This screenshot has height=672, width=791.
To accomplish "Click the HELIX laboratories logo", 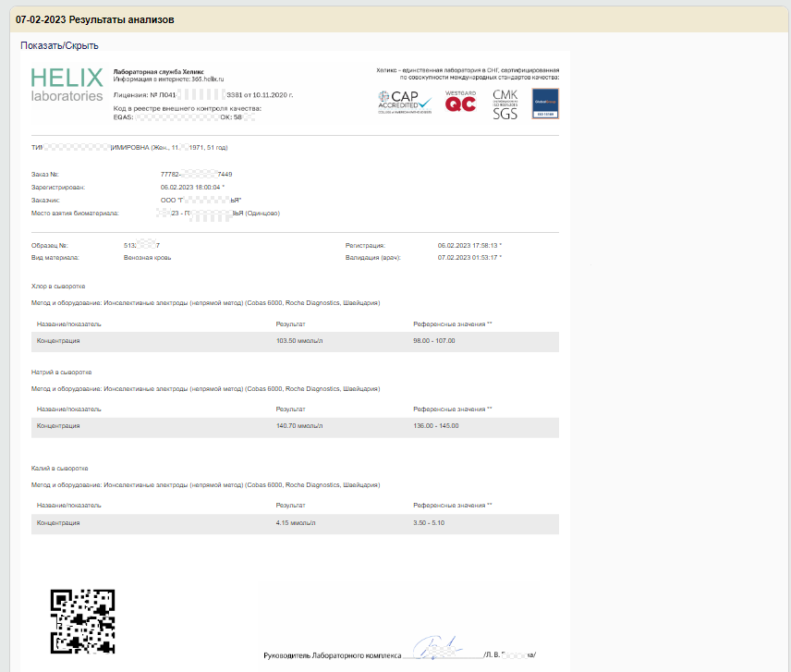I will pos(67,85).
